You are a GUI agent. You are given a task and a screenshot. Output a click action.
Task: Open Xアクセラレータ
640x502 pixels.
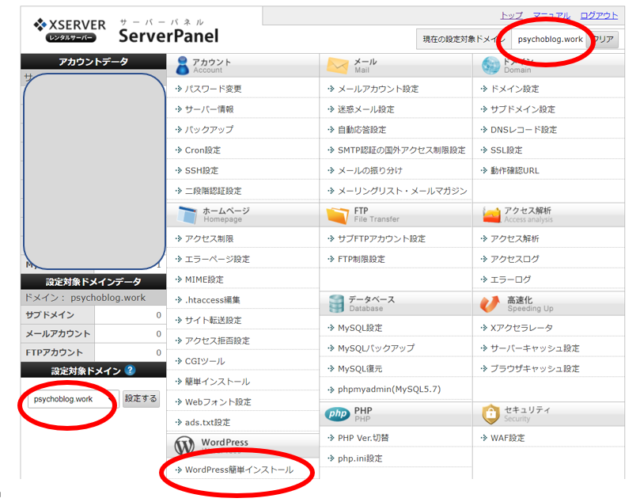point(521,328)
